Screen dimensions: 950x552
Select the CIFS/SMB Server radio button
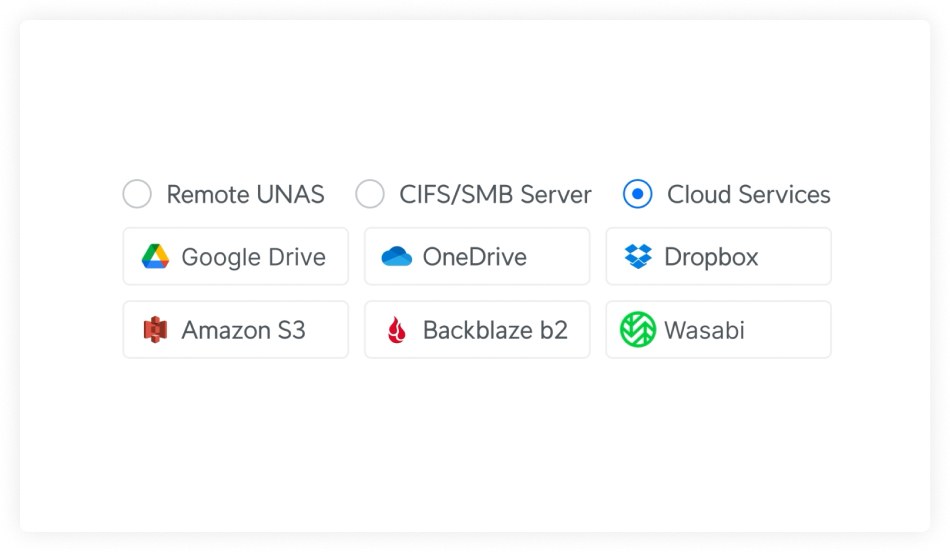[x=370, y=194]
